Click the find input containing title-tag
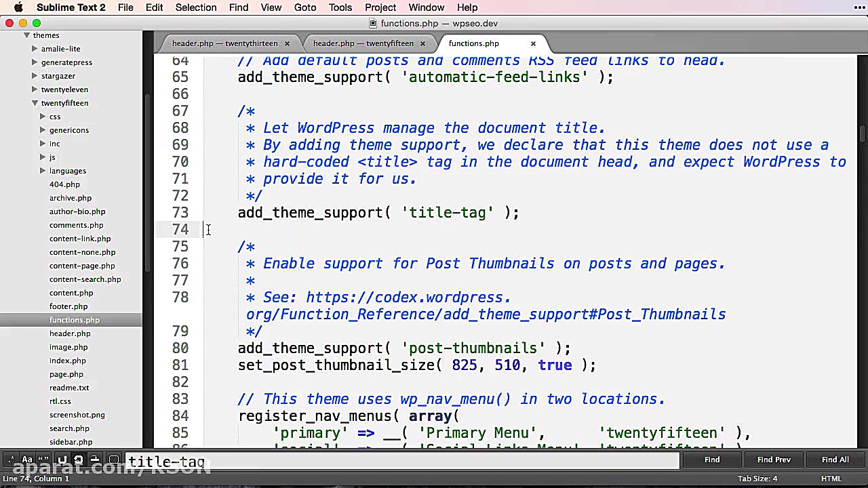 [402, 461]
